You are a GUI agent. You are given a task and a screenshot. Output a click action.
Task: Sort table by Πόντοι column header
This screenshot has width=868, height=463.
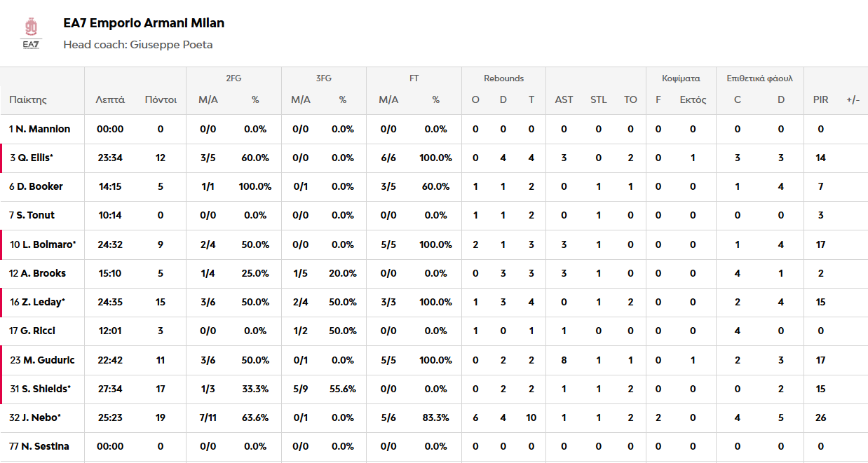[161, 99]
